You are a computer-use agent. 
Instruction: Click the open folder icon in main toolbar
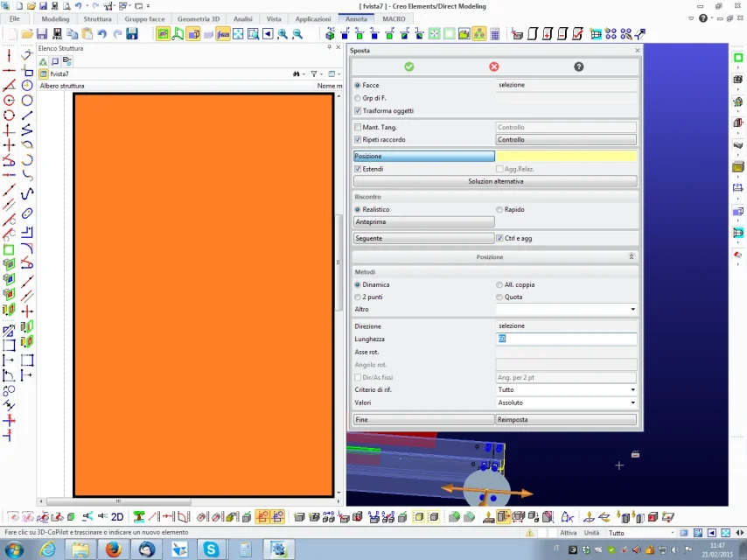click(27, 34)
